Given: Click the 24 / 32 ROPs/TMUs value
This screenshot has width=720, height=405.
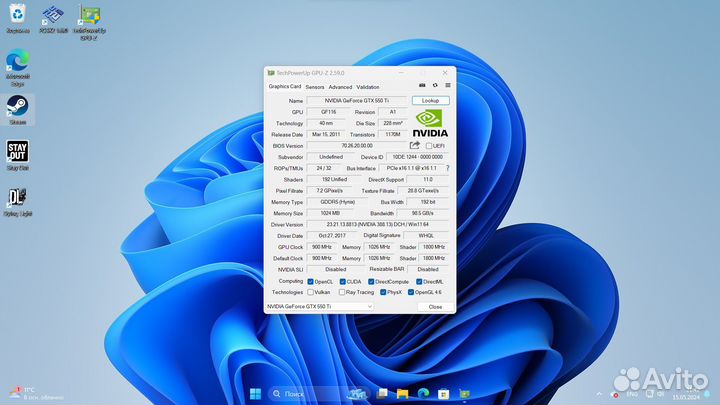Looking at the screenshot, I should pos(324,168).
